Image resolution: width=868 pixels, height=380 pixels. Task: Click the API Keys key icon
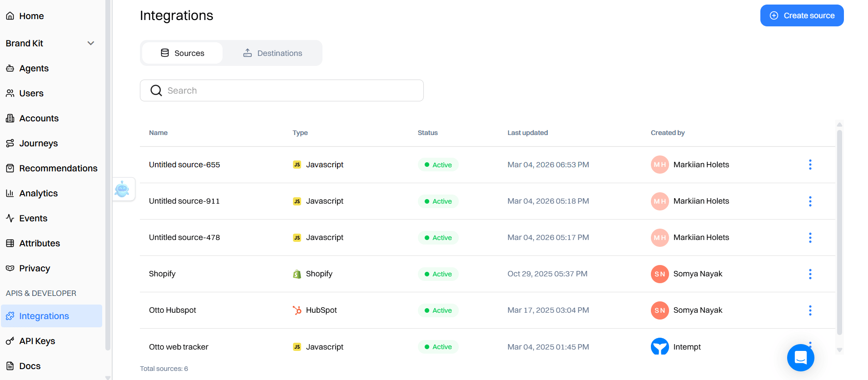tap(10, 341)
